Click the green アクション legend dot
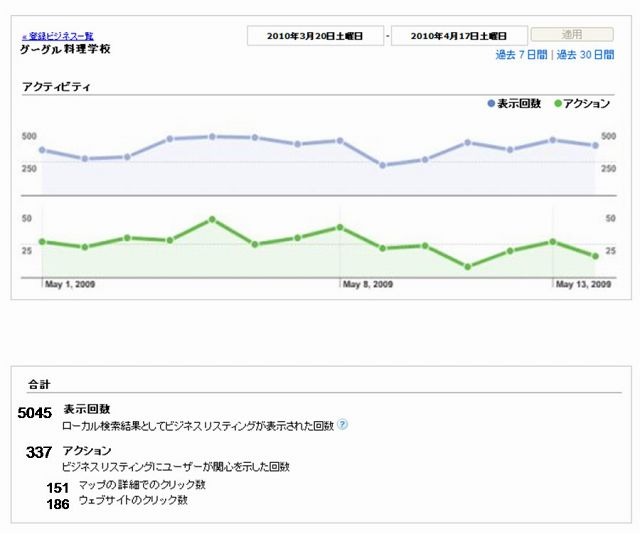 point(558,103)
